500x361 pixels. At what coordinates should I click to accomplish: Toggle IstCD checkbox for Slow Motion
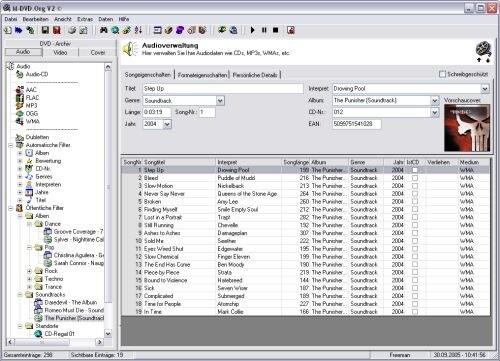click(415, 186)
